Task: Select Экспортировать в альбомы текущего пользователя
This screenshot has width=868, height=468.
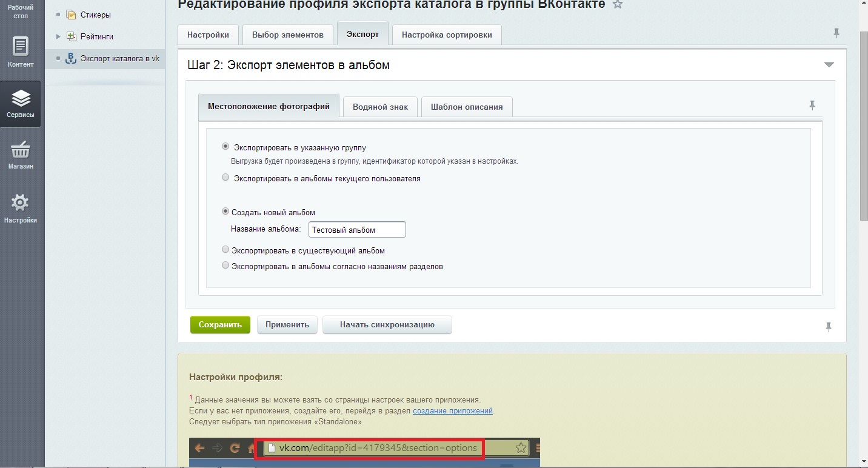Action: pos(225,177)
